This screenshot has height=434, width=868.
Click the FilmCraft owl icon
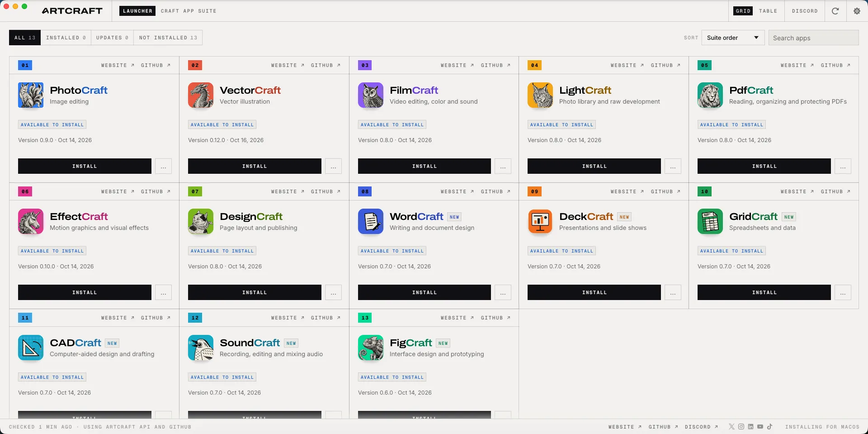tap(371, 95)
